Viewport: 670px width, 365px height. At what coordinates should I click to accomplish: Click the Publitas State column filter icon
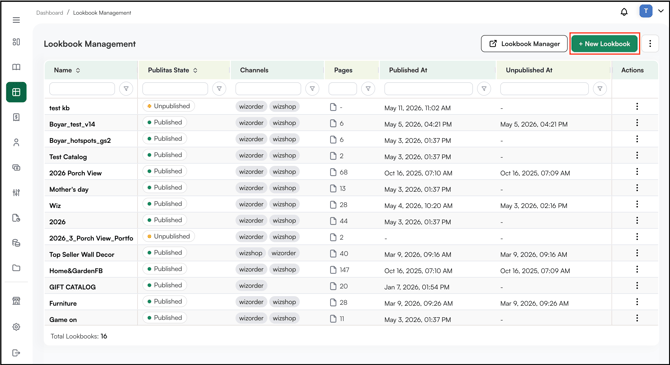tap(219, 89)
